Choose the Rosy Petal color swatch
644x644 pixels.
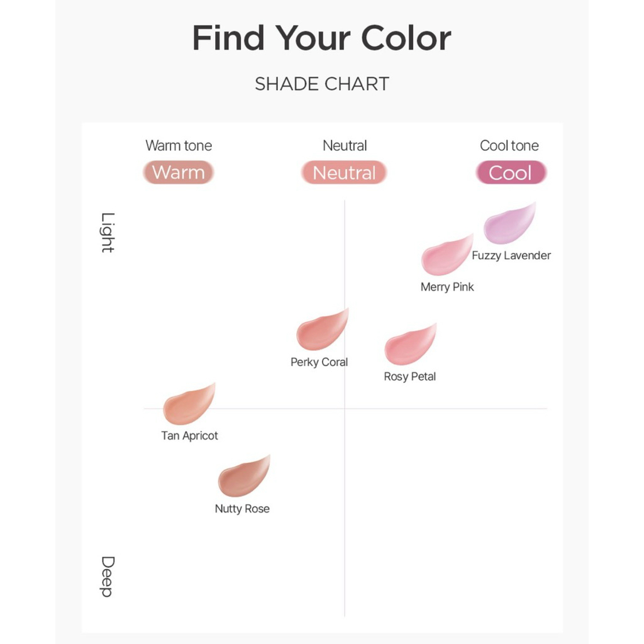point(409,345)
